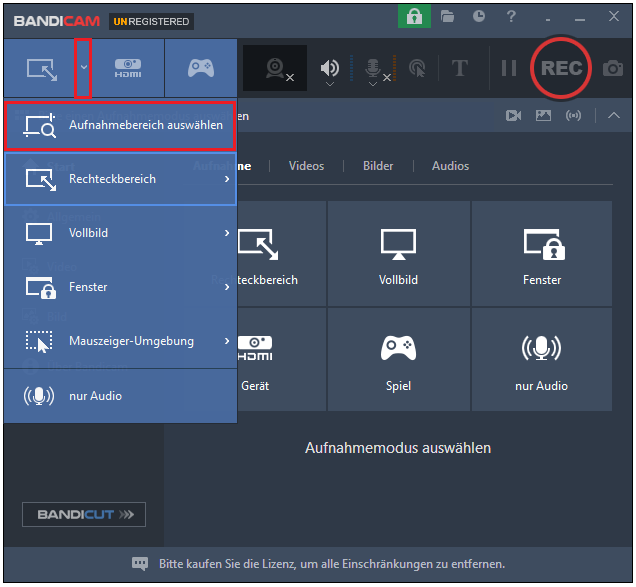Viewport: 636px width, 587px height.
Task: Click the Mauszeiger-Umgebung cursor icon
Action: [x=39, y=342]
